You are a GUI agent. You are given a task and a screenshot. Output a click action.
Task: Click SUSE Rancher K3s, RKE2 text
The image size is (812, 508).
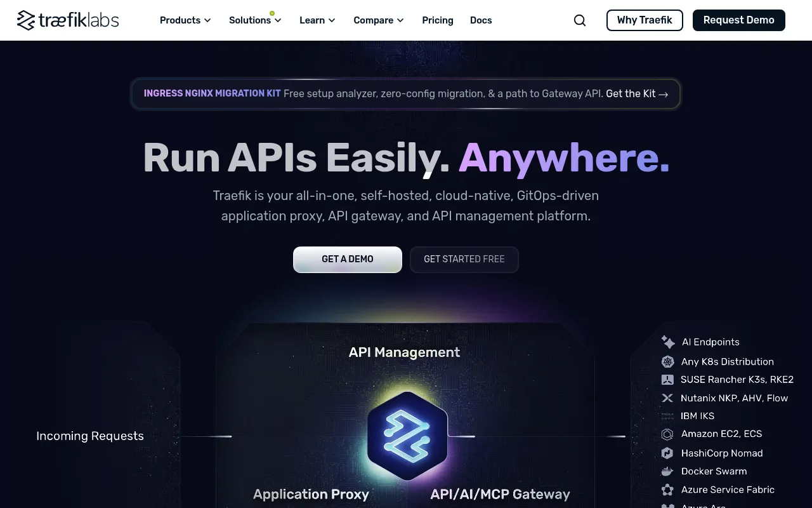click(737, 380)
